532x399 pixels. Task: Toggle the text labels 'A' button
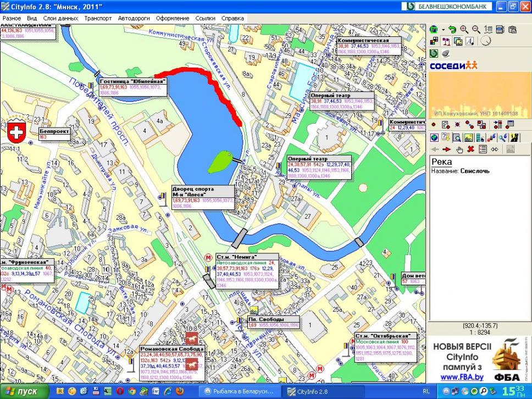pos(470,41)
